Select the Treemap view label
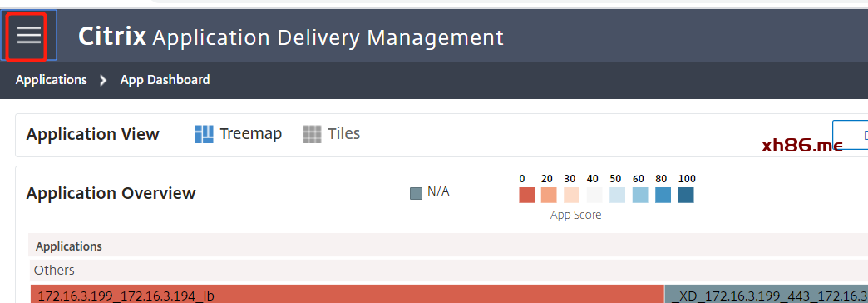The height and width of the screenshot is (303, 868). click(251, 133)
